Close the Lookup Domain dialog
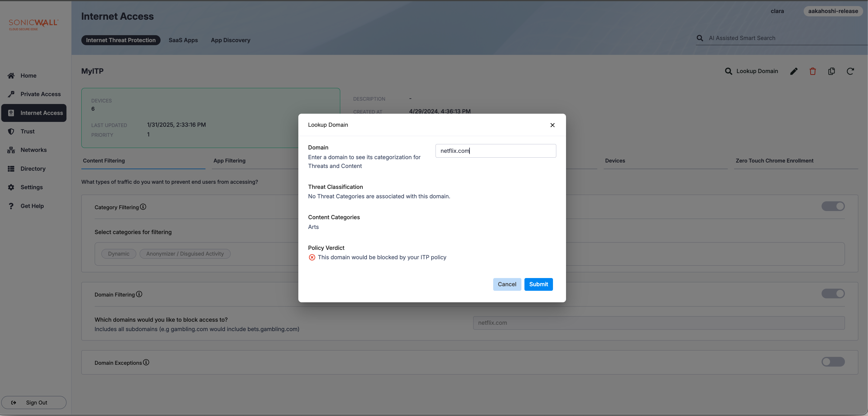The width and height of the screenshot is (868, 416). (x=552, y=125)
